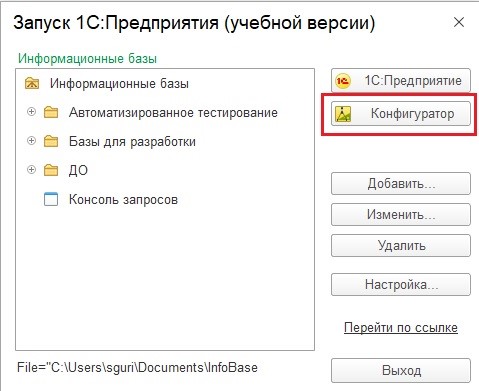Expand the Базы для разработки group
The width and height of the screenshot is (479, 391).
[31, 141]
